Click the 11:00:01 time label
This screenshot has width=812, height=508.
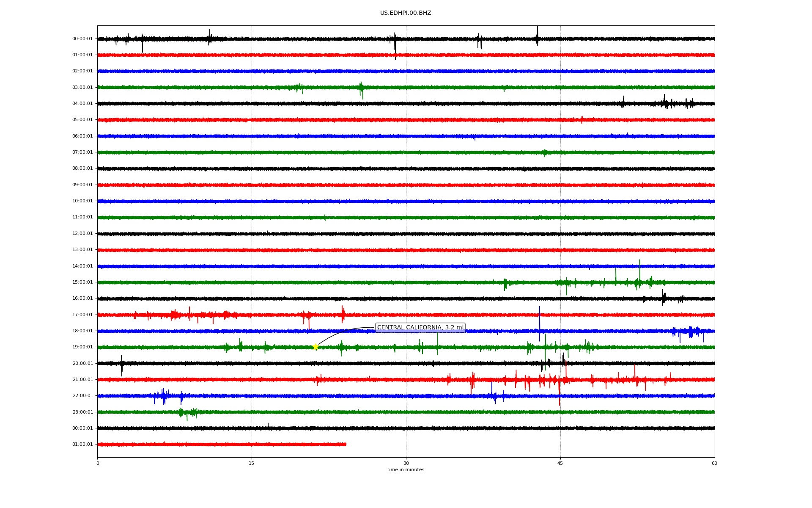click(82, 217)
